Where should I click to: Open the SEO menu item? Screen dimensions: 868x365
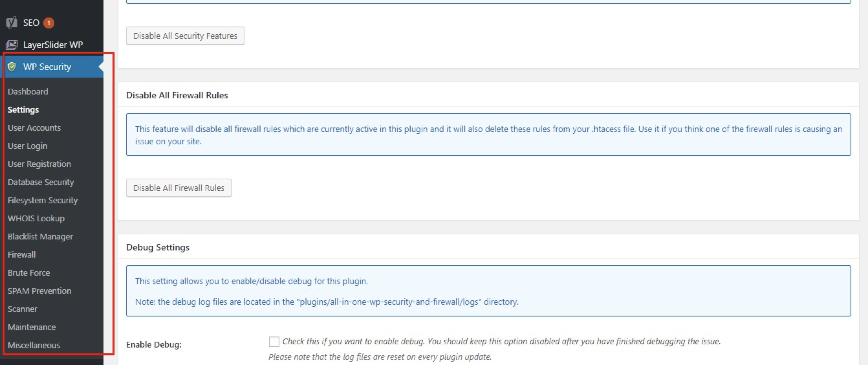pyautogui.click(x=31, y=23)
